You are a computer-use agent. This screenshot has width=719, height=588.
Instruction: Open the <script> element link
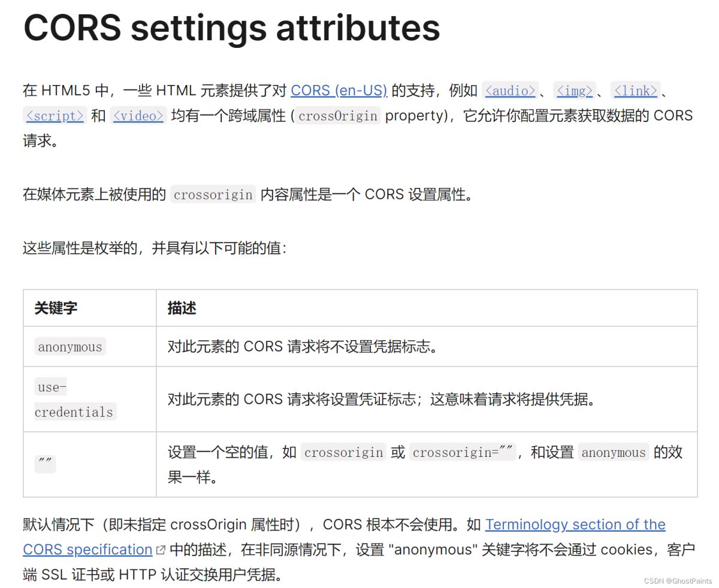[x=55, y=116]
